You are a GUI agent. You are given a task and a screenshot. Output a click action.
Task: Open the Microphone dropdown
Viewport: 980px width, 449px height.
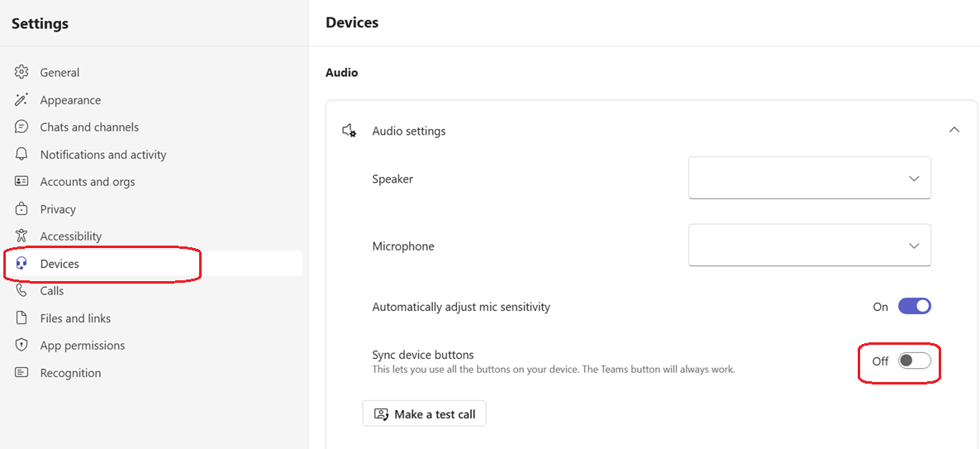tap(810, 245)
